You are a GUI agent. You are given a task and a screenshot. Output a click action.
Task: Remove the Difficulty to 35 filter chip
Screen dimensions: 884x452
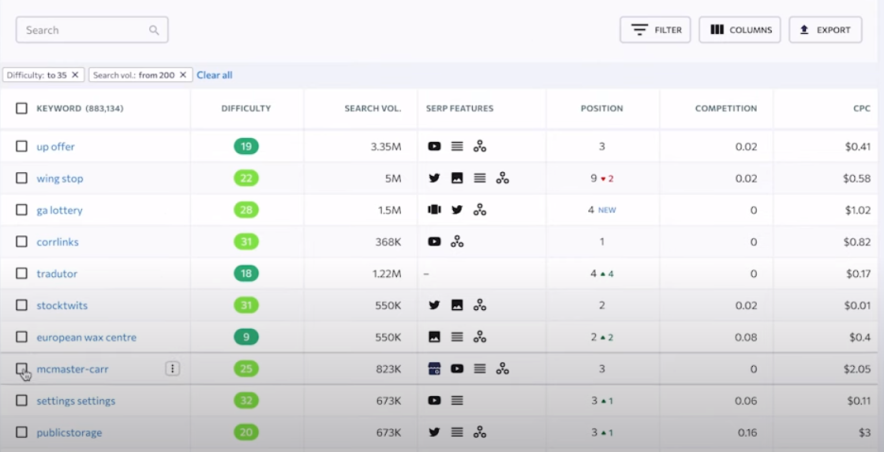(75, 75)
